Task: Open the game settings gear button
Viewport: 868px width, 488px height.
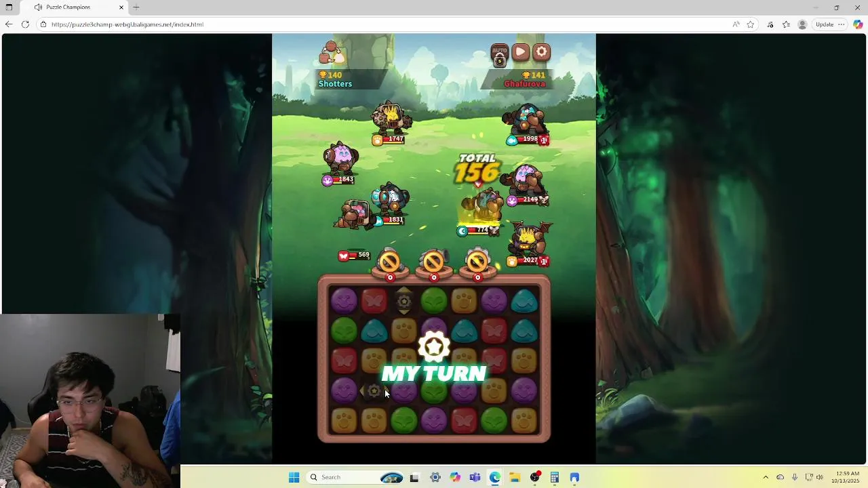Action: 541,52
